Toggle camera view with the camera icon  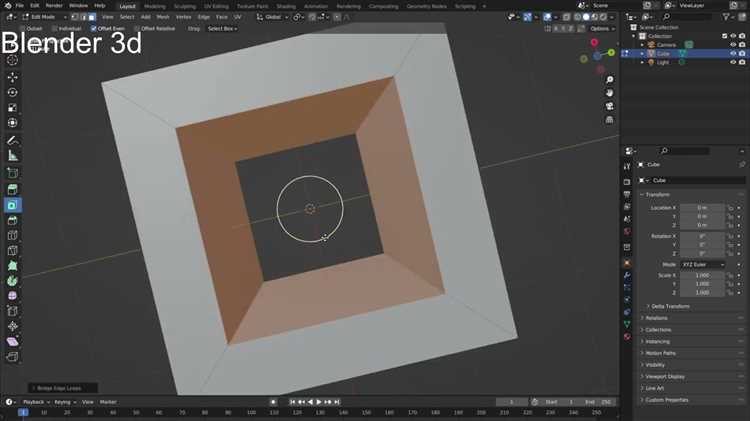pos(609,107)
